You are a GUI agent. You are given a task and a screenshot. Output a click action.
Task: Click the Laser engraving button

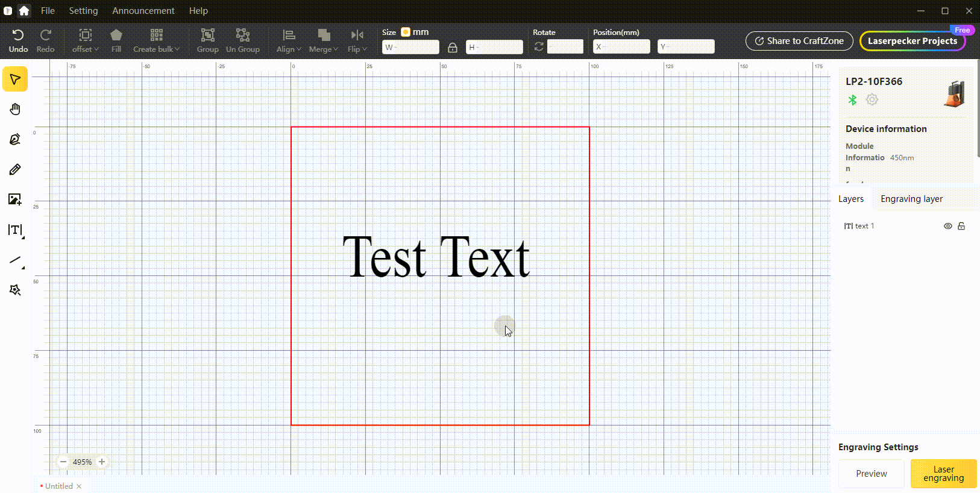pyautogui.click(x=943, y=474)
